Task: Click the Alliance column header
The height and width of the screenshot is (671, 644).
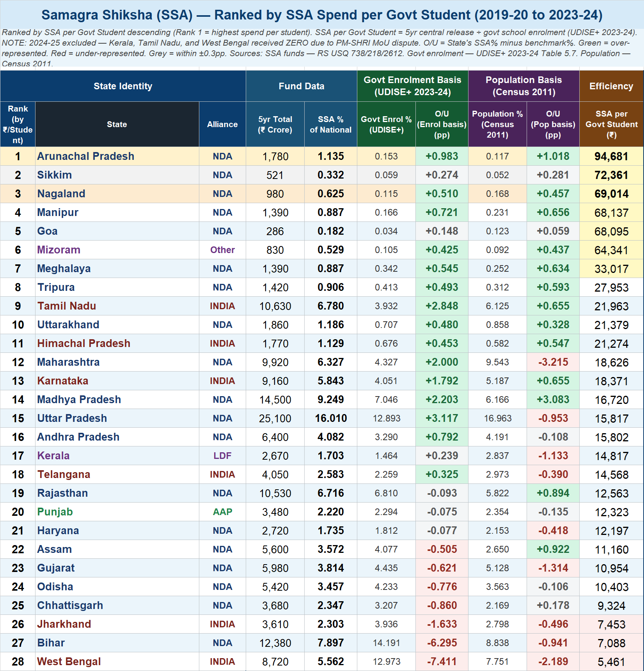Action: 222,124
